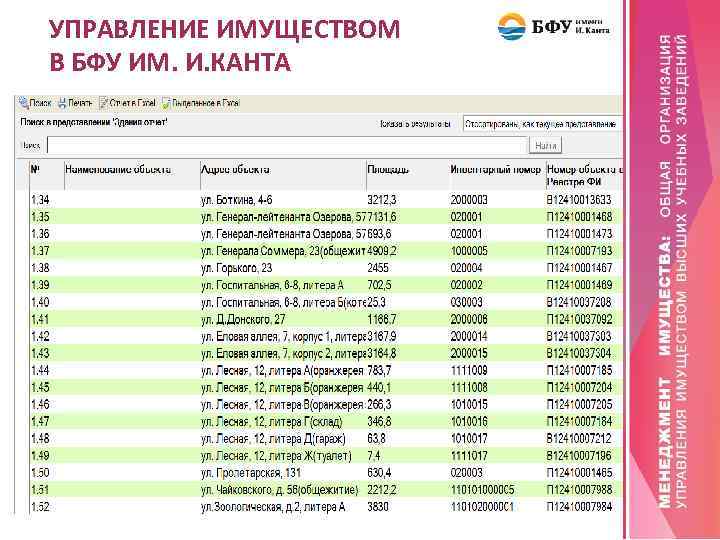
Task: Click the Печать printer icon
Action: (x=62, y=103)
